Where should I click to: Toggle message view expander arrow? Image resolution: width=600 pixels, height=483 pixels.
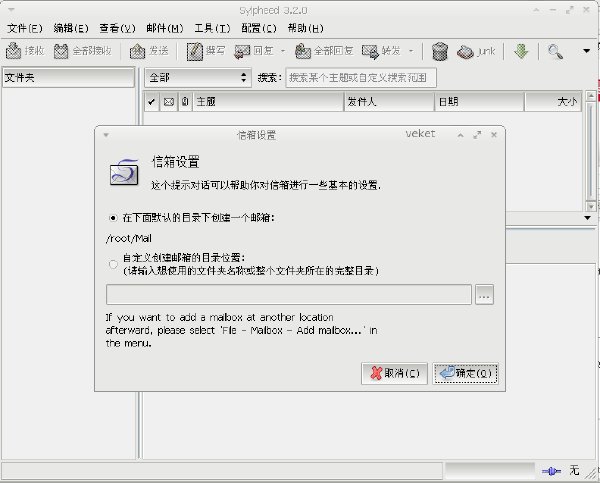587,218
